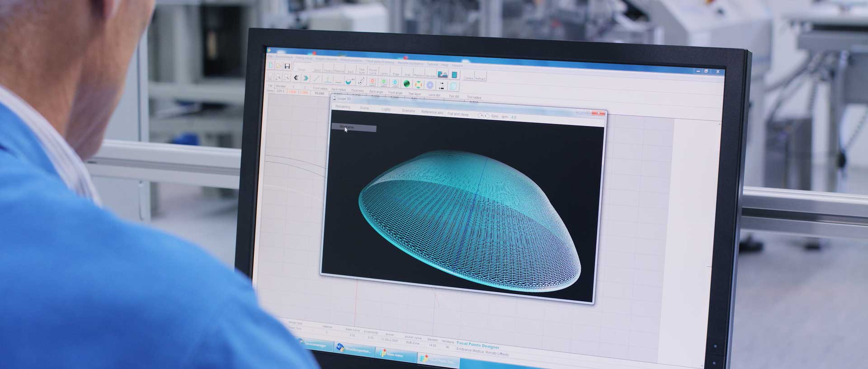The width and height of the screenshot is (868, 369).
Task: Switch to Focal Points taskbar item
Action: click(439, 361)
